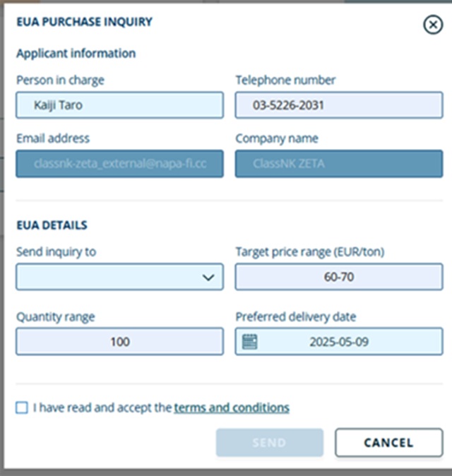The image size is (452, 476).
Task: Open the Send inquiry to dropdown
Action: click(x=120, y=277)
